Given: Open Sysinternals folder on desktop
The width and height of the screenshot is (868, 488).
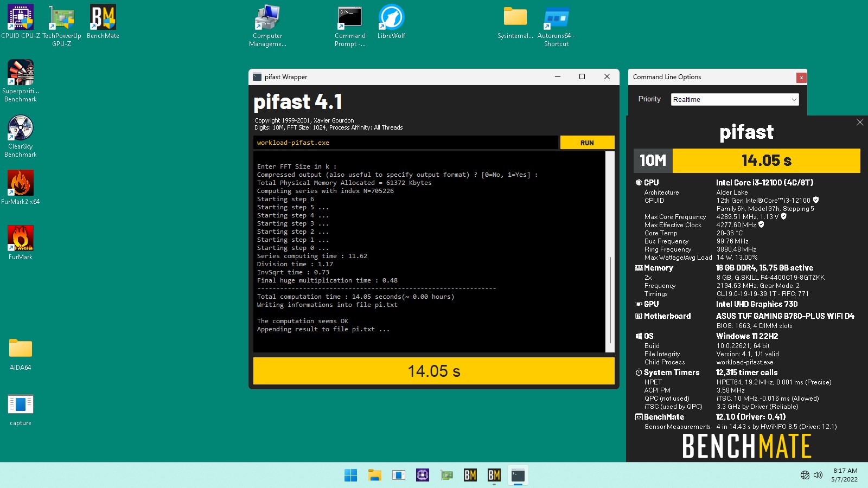Looking at the screenshot, I should 515,22.
